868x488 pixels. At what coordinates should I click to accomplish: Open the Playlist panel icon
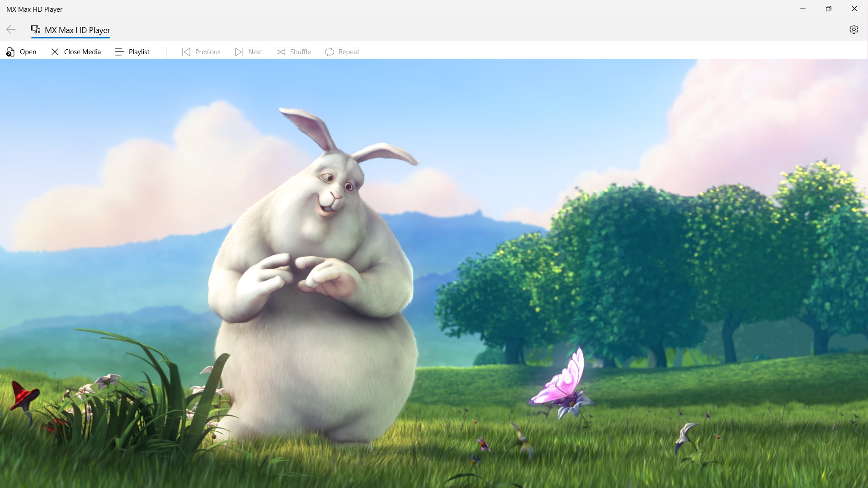119,52
